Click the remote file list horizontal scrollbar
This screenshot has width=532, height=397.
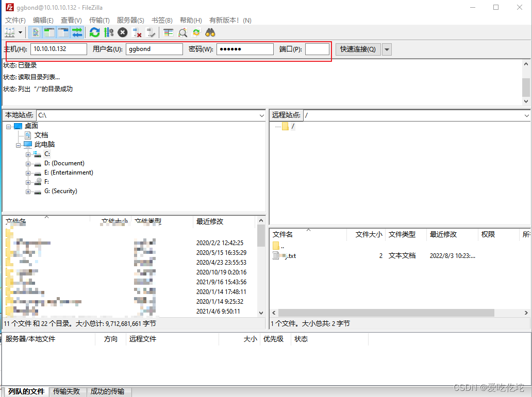point(386,313)
